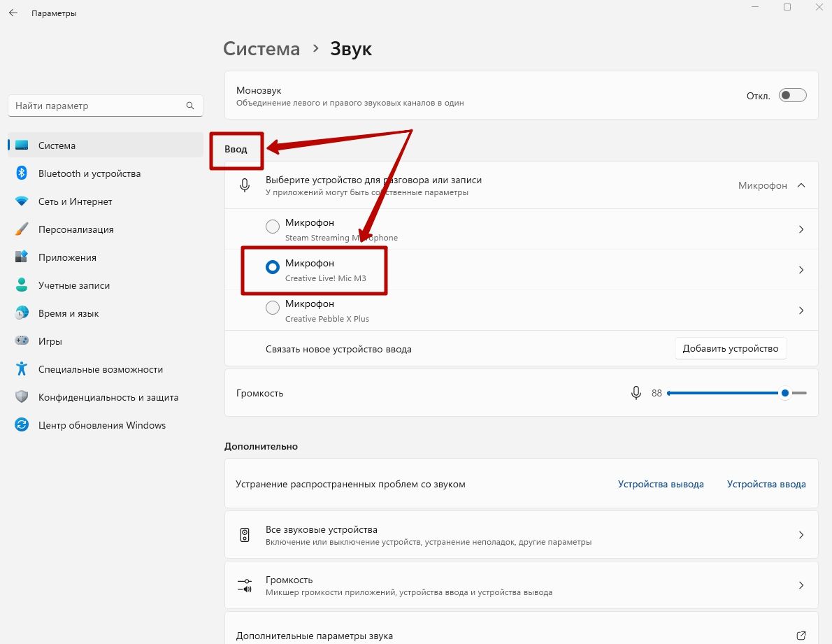Open Steam Streaming Microphone properties chevron

point(801,229)
